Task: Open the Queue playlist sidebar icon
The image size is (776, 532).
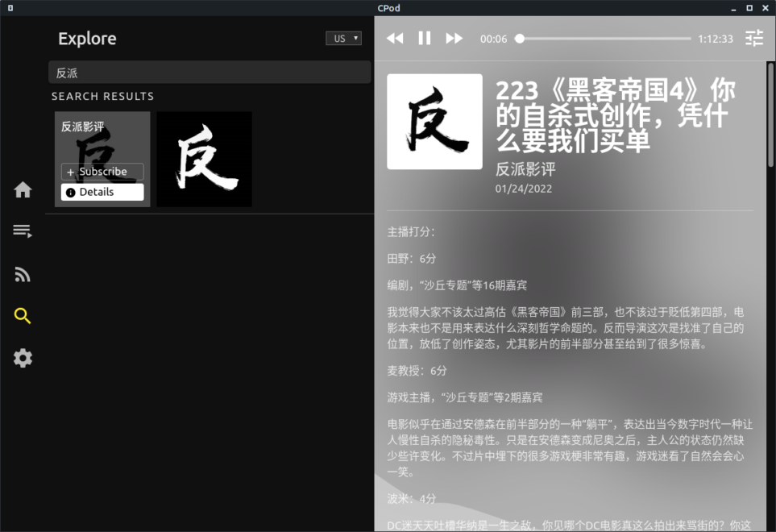Action: [23, 231]
